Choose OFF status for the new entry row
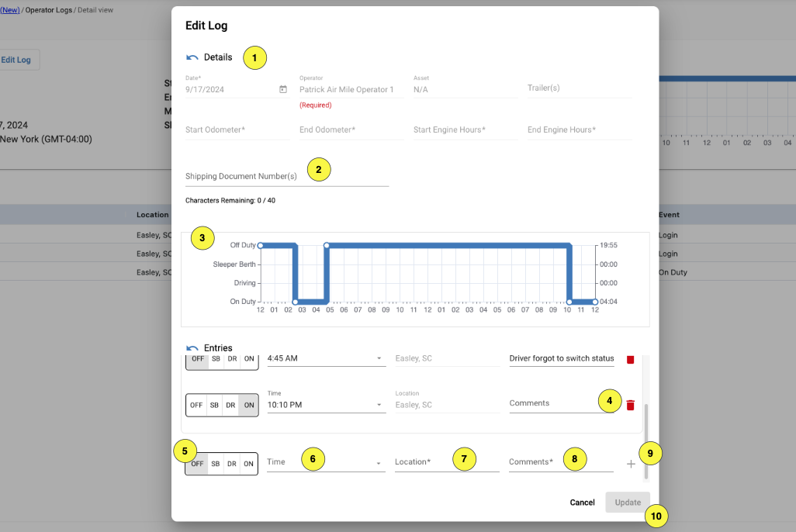This screenshot has width=796, height=532. coord(197,464)
